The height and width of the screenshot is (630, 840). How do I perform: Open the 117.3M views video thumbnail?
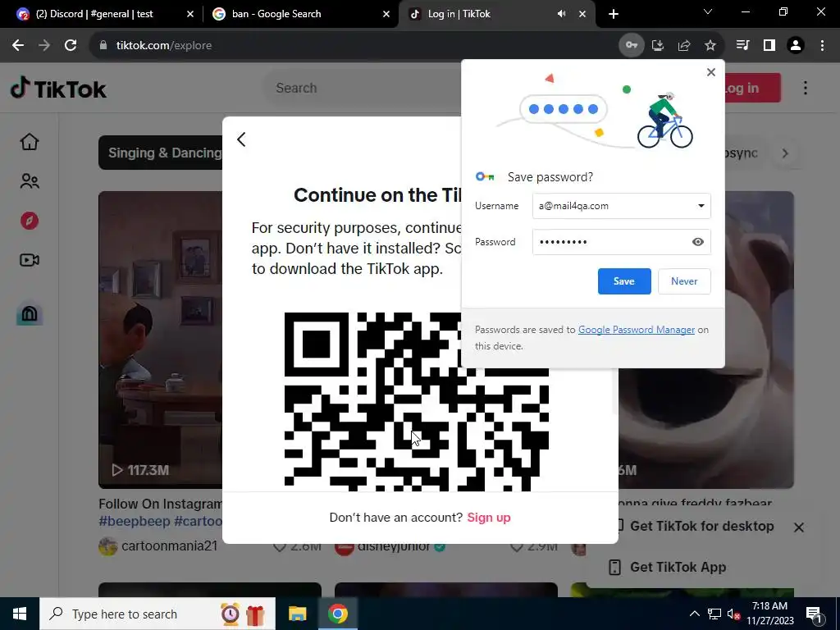[x=160, y=340]
